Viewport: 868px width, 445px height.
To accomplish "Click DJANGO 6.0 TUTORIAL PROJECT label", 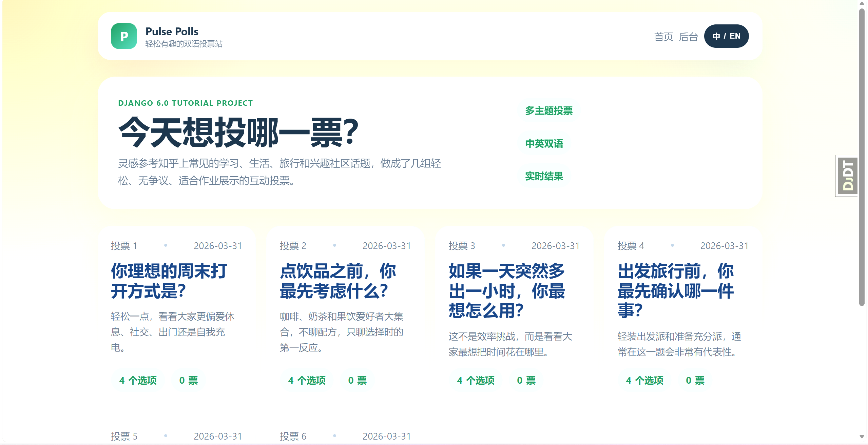I will point(186,103).
